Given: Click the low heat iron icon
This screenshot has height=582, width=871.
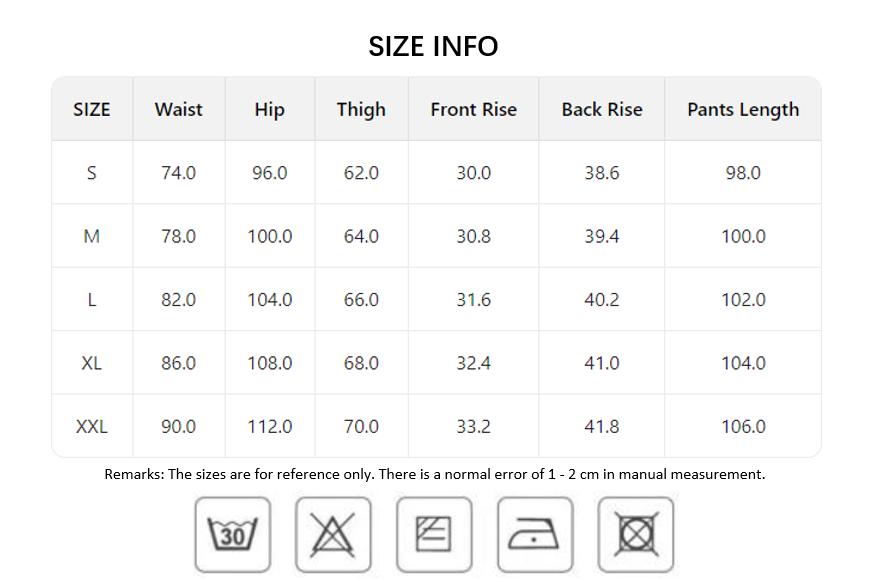Looking at the screenshot, I should [535, 534].
